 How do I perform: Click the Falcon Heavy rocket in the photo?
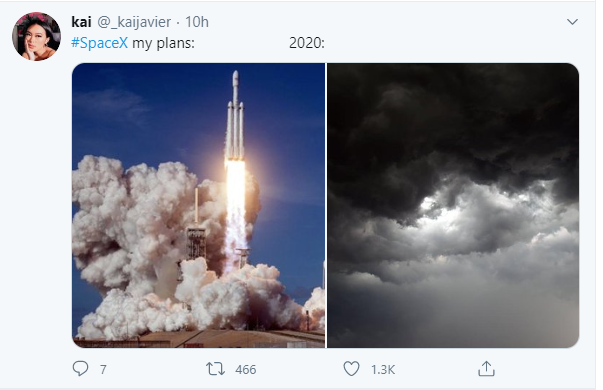pos(235,115)
